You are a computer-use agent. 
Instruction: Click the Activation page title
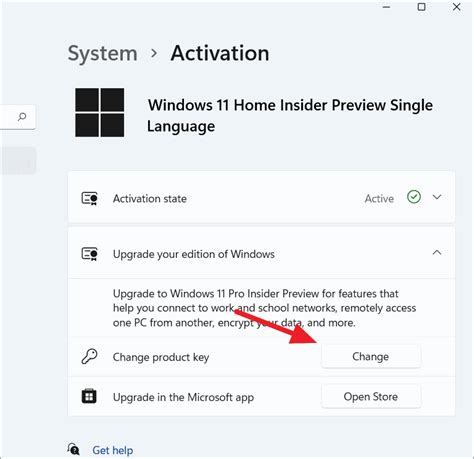click(220, 53)
